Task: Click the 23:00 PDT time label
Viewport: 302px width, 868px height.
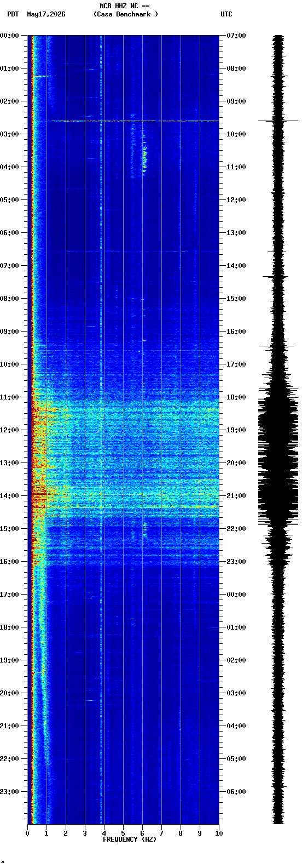Action: coord(9,792)
